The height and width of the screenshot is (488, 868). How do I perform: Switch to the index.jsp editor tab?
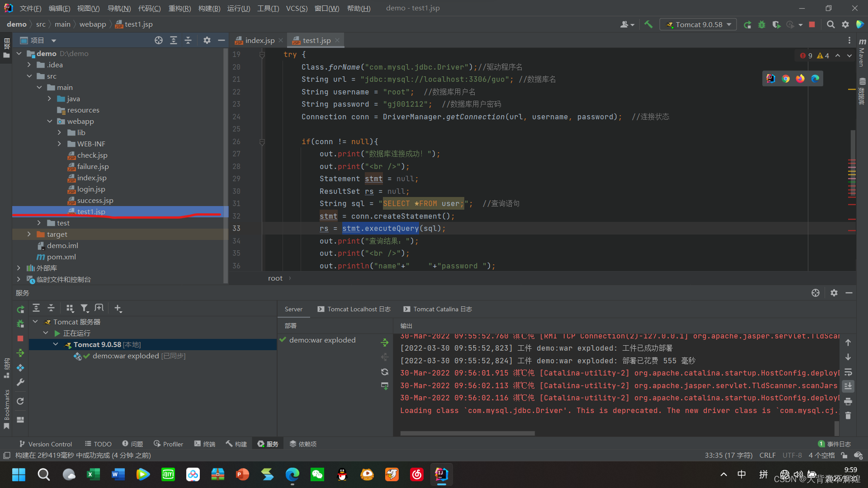pos(255,40)
